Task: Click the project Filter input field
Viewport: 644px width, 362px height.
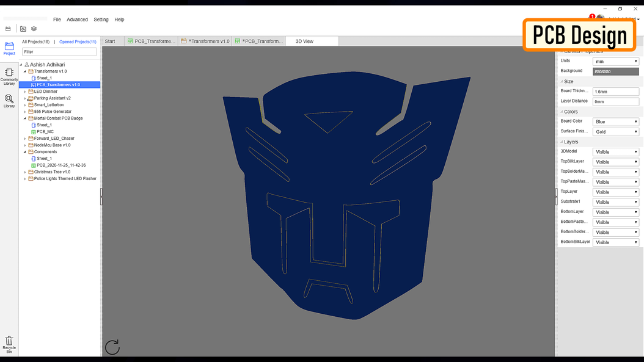Action: [x=59, y=52]
